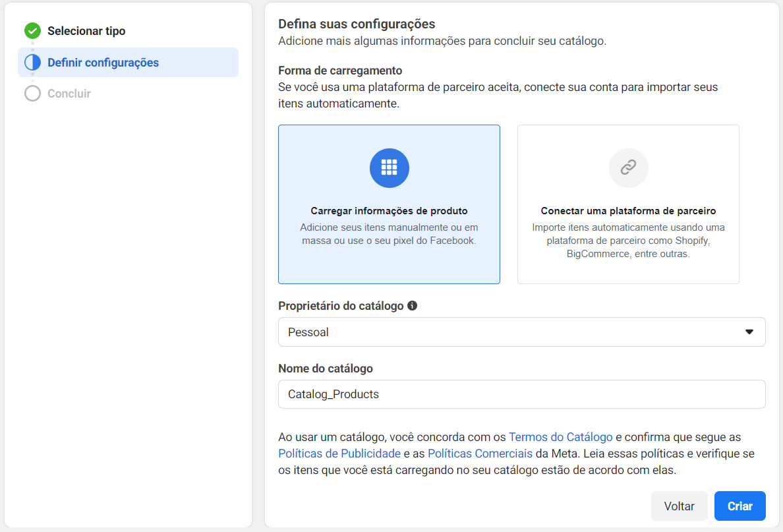
Task: Click the green checkmark icon beside Selecionar tipo
Action: point(32,31)
